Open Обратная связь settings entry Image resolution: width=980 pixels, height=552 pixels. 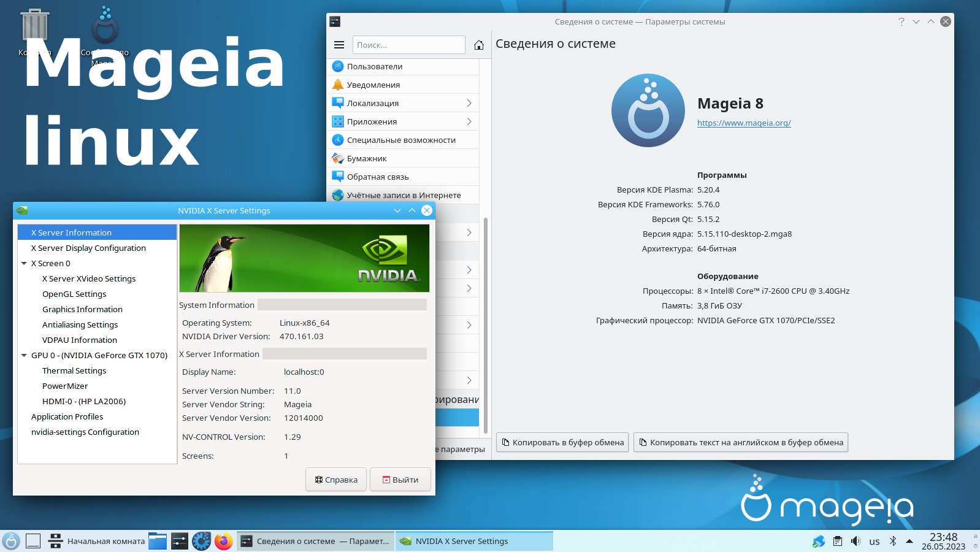pyautogui.click(x=403, y=177)
